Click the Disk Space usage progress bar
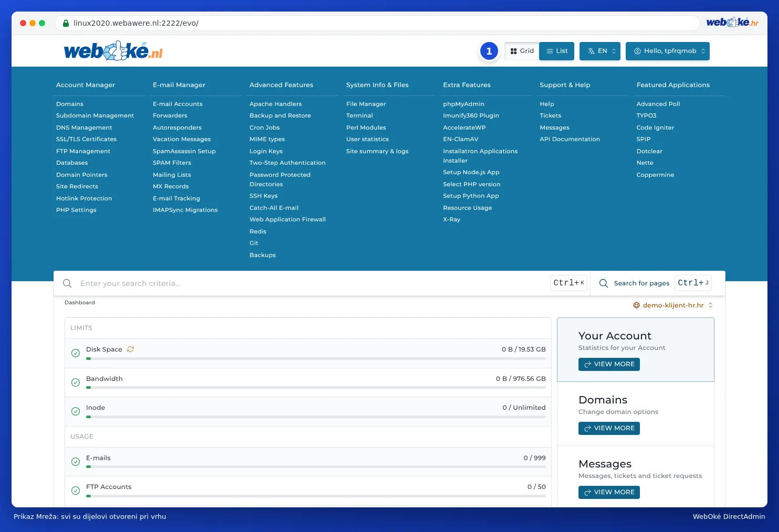779x532 pixels. tap(316, 359)
